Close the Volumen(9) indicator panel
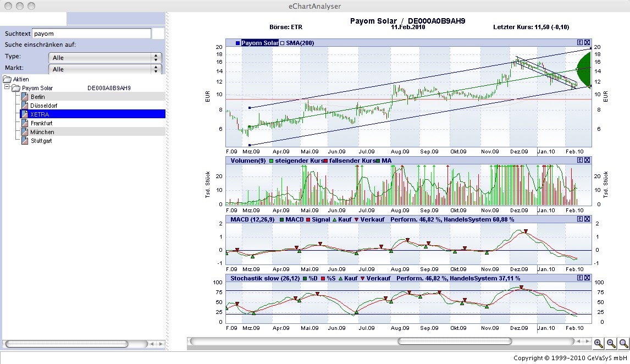Viewport: 630px width, 364px height. [587, 160]
